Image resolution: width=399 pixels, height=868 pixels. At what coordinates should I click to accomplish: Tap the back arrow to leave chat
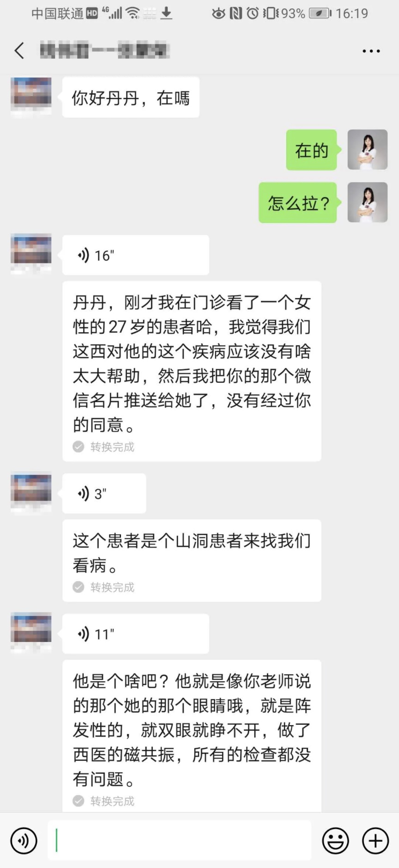(19, 50)
